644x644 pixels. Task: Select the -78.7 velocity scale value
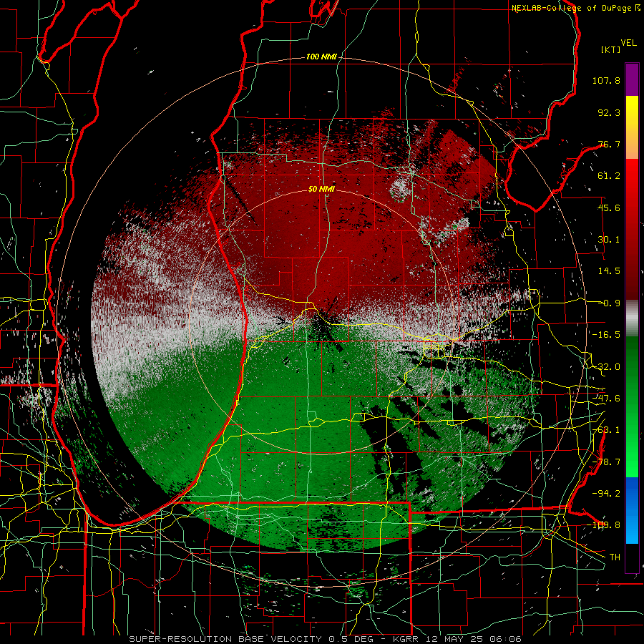point(606,462)
